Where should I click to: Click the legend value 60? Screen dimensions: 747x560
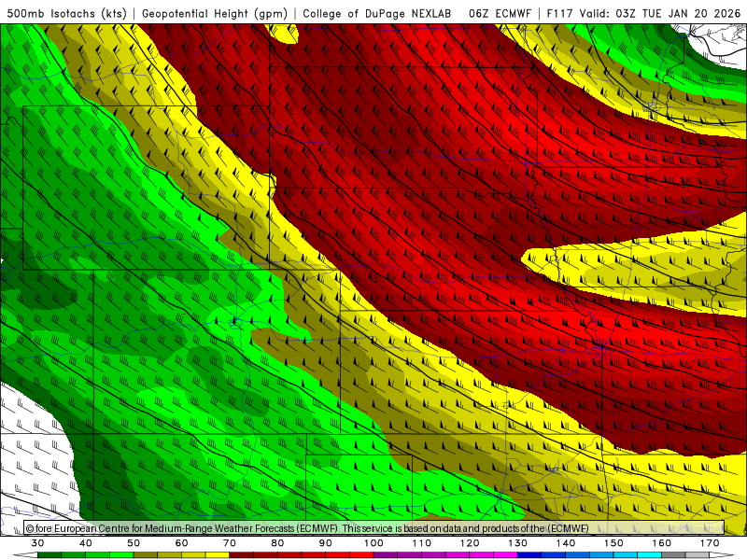tap(181, 543)
